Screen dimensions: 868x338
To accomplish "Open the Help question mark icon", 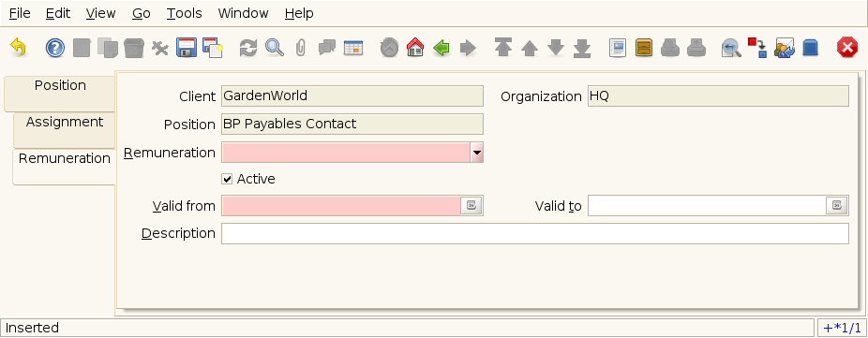I will (54, 48).
